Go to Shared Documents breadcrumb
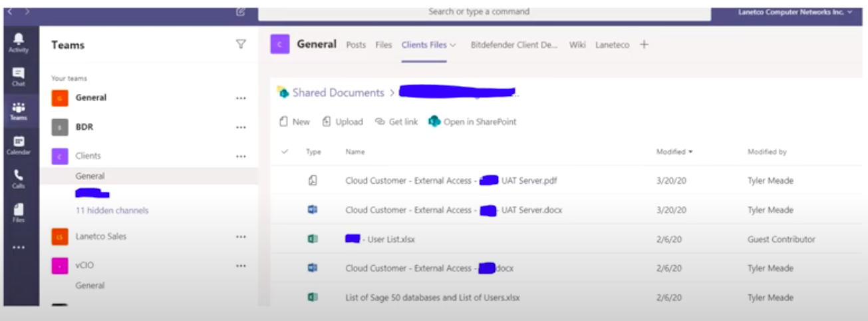868x321 pixels. pyautogui.click(x=338, y=93)
